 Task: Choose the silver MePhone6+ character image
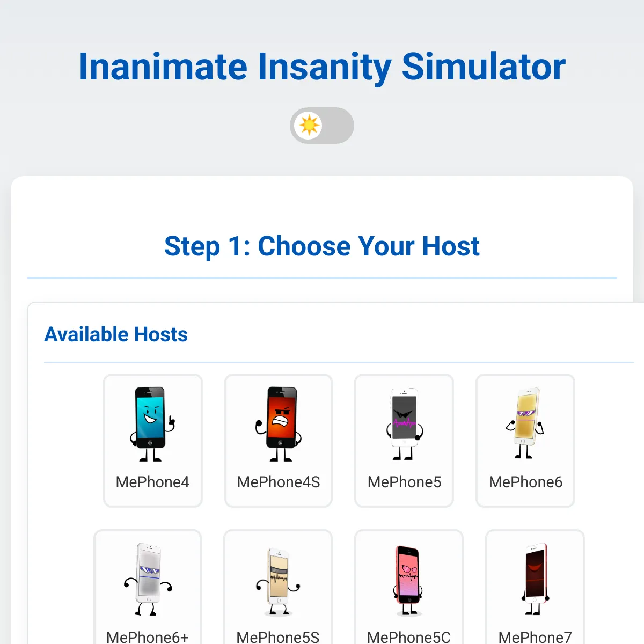click(148, 580)
